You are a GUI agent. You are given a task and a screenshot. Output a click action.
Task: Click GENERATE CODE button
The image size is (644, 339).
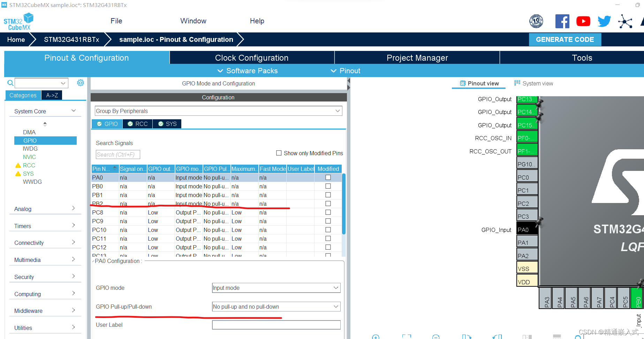(x=565, y=39)
